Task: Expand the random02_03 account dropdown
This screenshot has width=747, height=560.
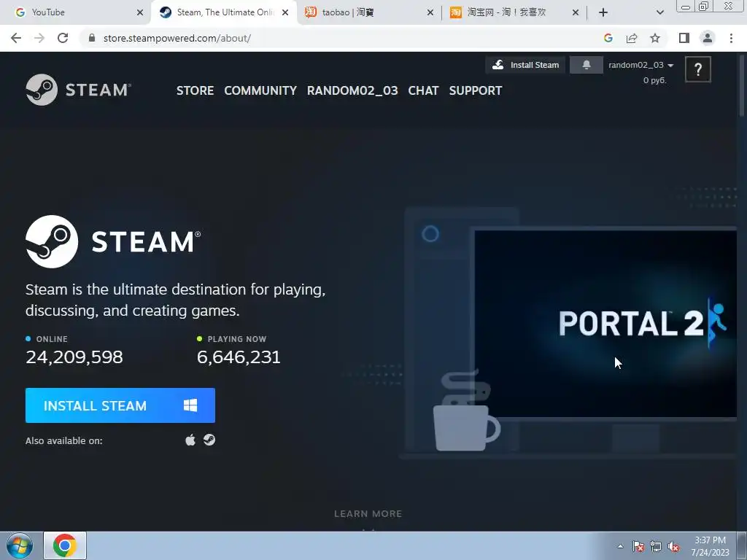Action: click(640, 65)
